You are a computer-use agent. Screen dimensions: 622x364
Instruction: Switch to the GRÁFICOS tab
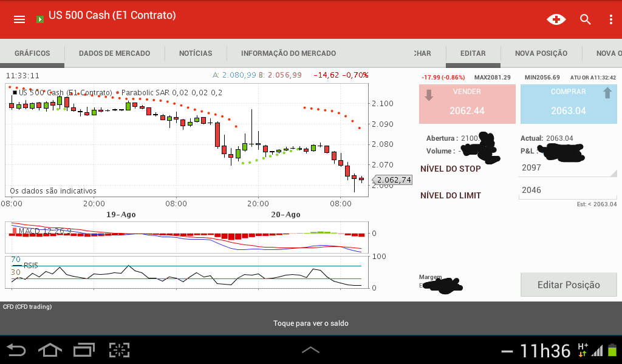[32, 53]
